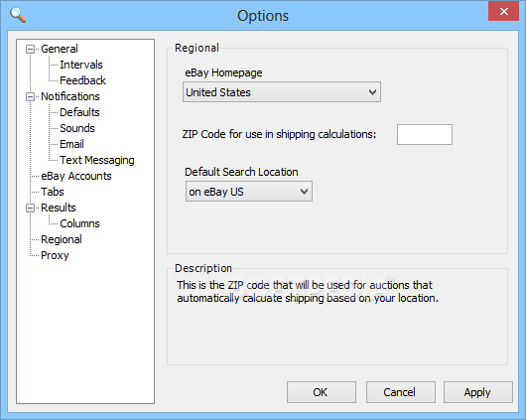Collapse the General tree node

coord(30,50)
